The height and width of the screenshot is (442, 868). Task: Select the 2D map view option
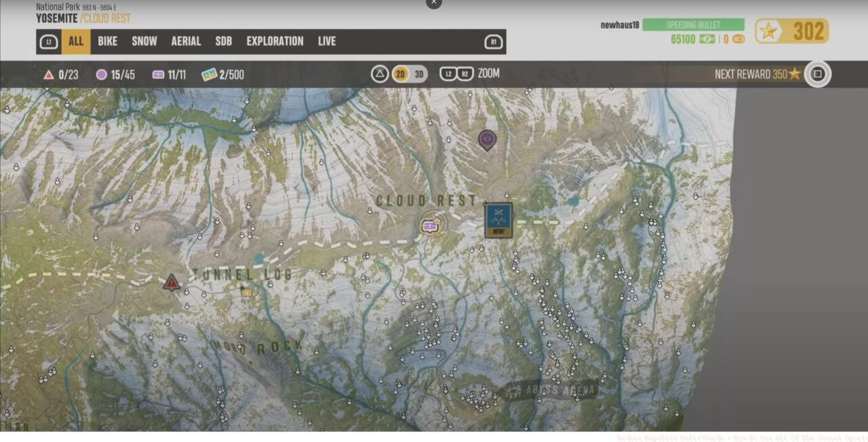pos(401,74)
